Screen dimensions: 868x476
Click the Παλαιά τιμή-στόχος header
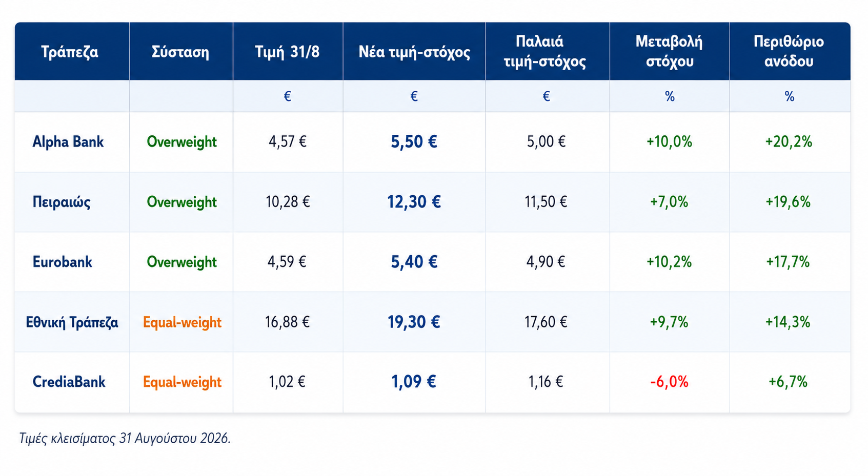click(x=545, y=51)
